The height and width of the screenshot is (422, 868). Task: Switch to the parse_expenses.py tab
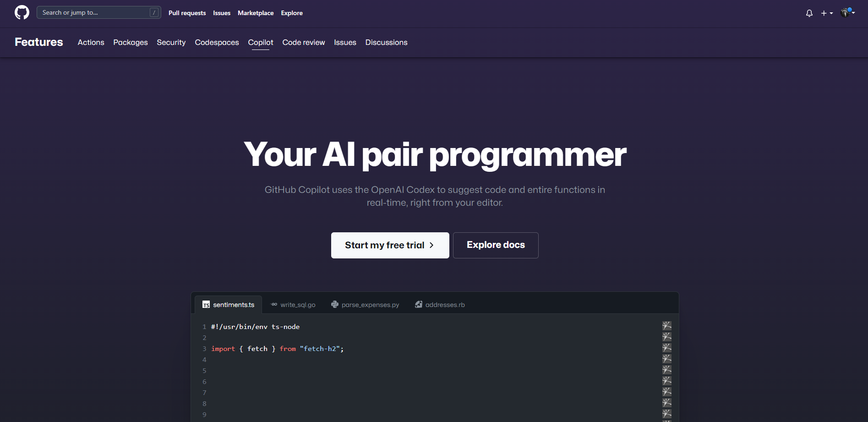(x=365, y=305)
